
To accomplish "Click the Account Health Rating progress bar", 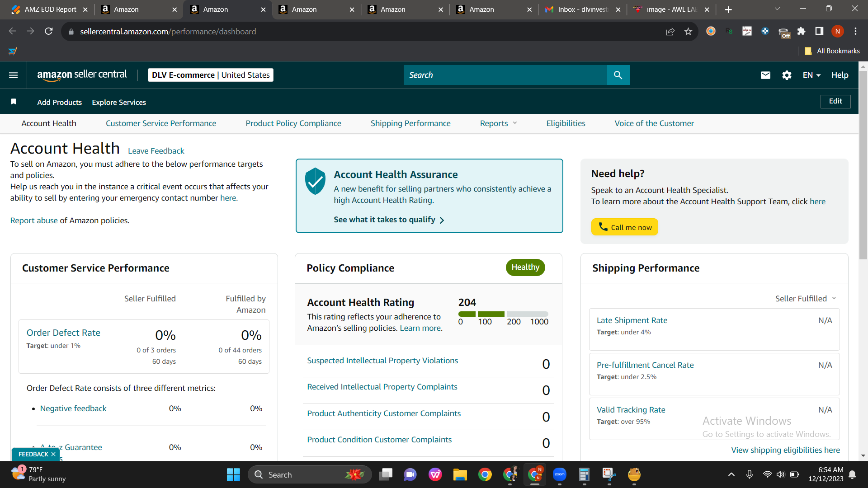I will click(x=503, y=314).
